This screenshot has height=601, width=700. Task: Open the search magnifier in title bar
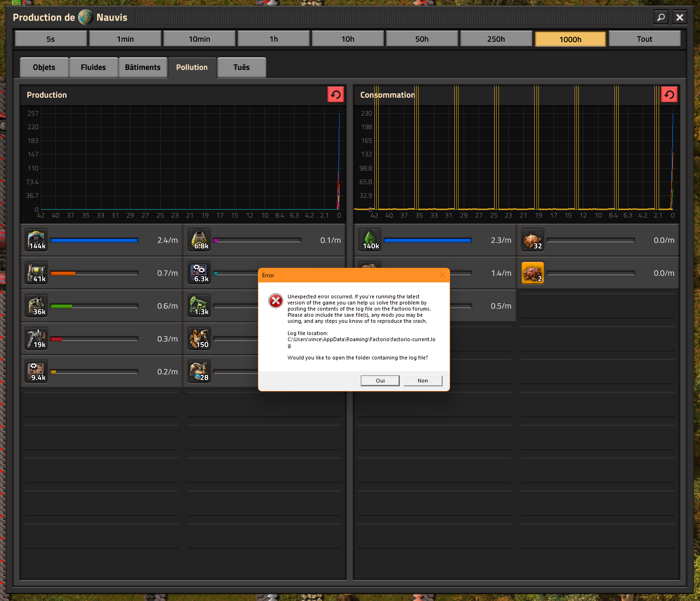coord(661,17)
